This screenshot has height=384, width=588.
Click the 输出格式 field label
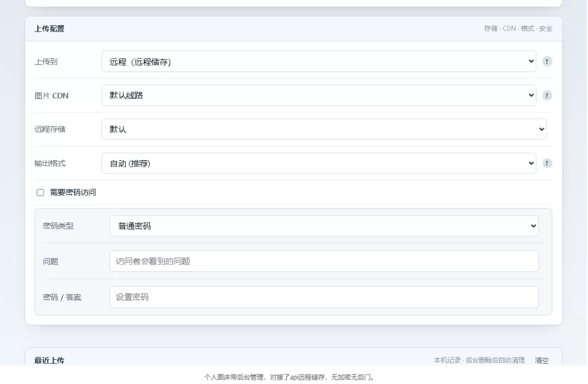(x=50, y=163)
